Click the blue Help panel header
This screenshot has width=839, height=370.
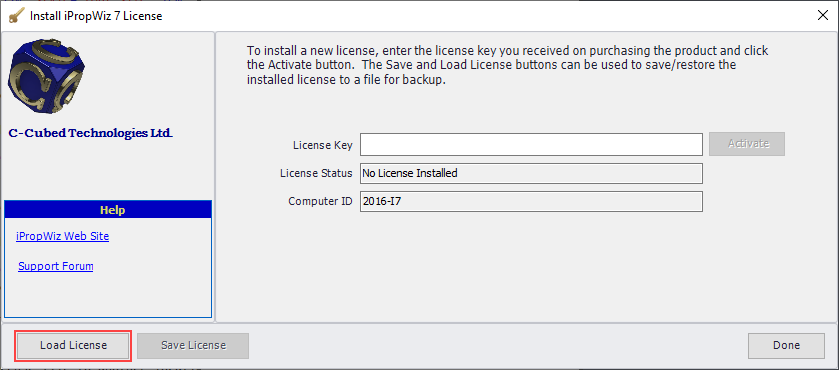click(108, 209)
